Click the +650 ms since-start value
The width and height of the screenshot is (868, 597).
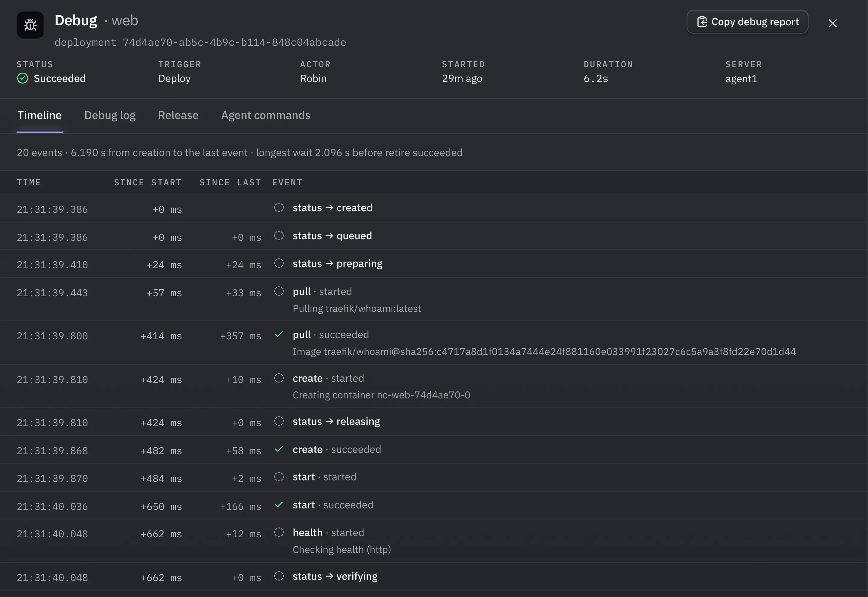(x=161, y=507)
